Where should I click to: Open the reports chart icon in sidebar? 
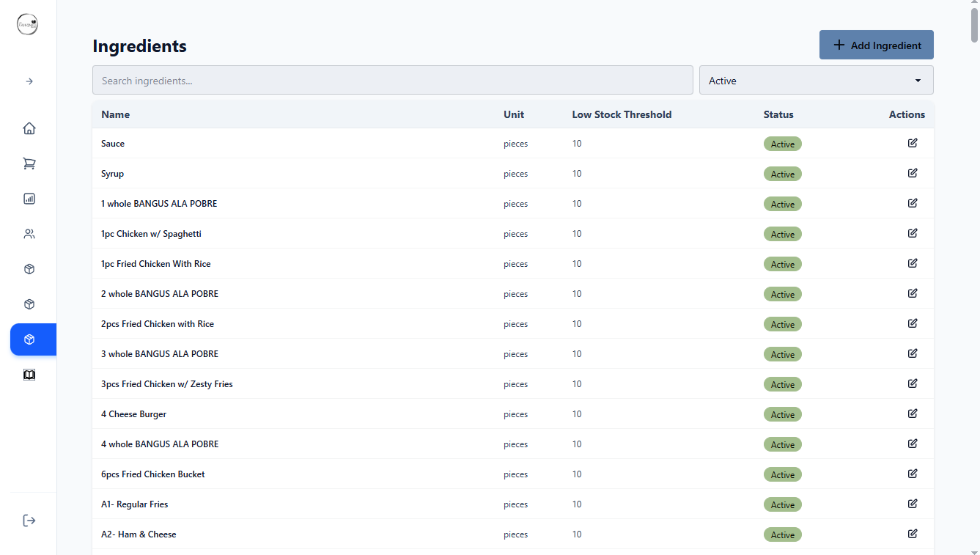point(29,199)
